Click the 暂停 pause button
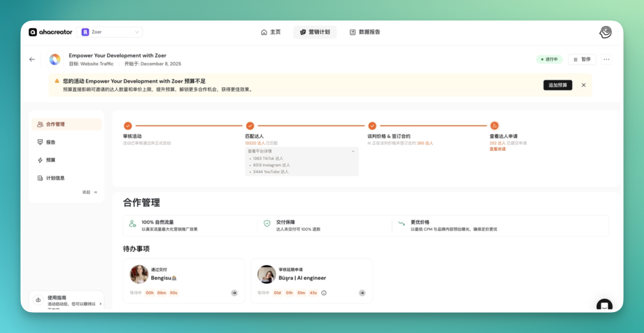This screenshot has width=644, height=333. (x=582, y=60)
